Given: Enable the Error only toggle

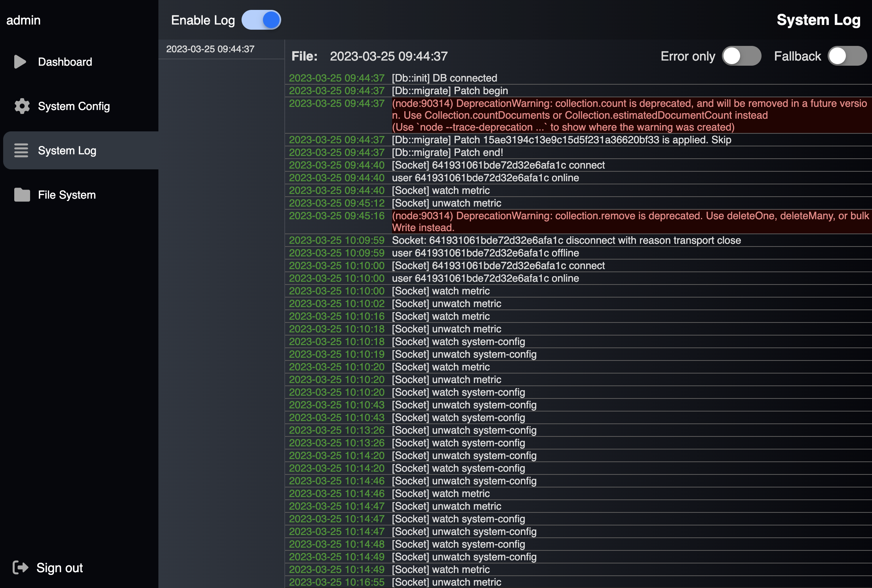Looking at the screenshot, I should pos(741,56).
